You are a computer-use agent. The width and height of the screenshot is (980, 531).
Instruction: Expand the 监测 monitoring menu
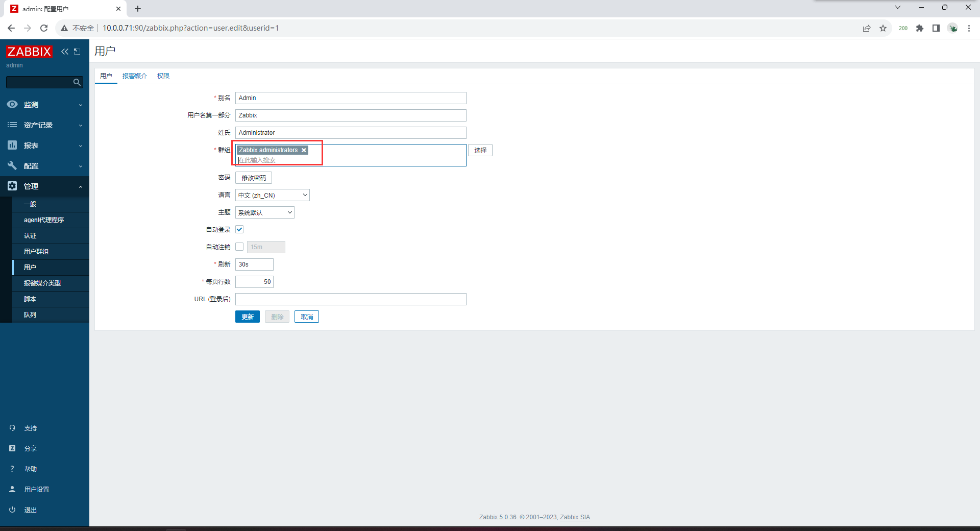coord(44,105)
